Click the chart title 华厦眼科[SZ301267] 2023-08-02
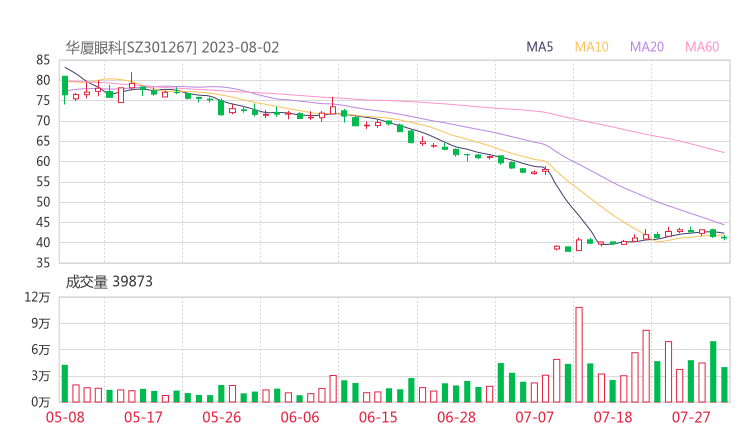 click(172, 48)
